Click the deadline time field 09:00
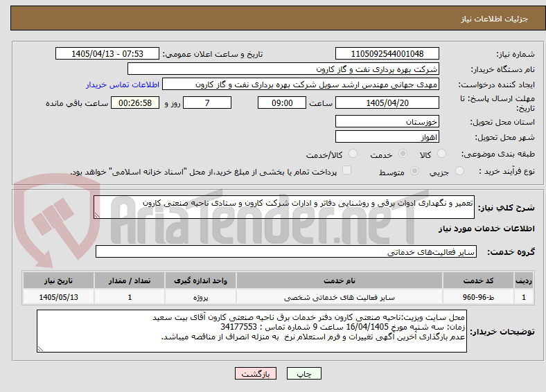This screenshot has width=546, height=392. click(x=282, y=103)
